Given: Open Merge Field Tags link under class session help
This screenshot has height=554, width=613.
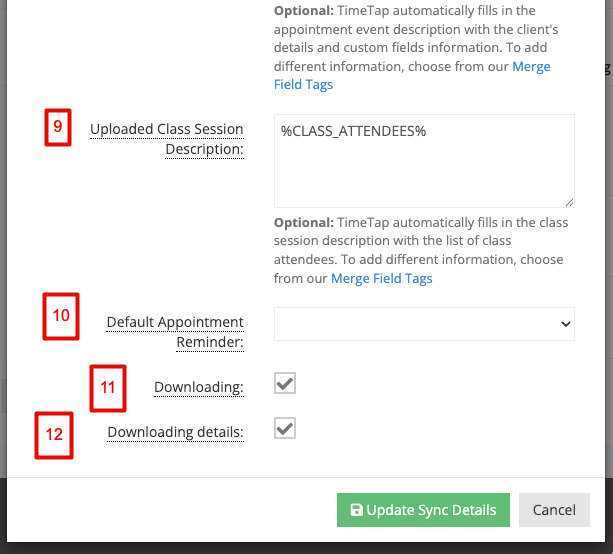Looking at the screenshot, I should pos(382,278).
